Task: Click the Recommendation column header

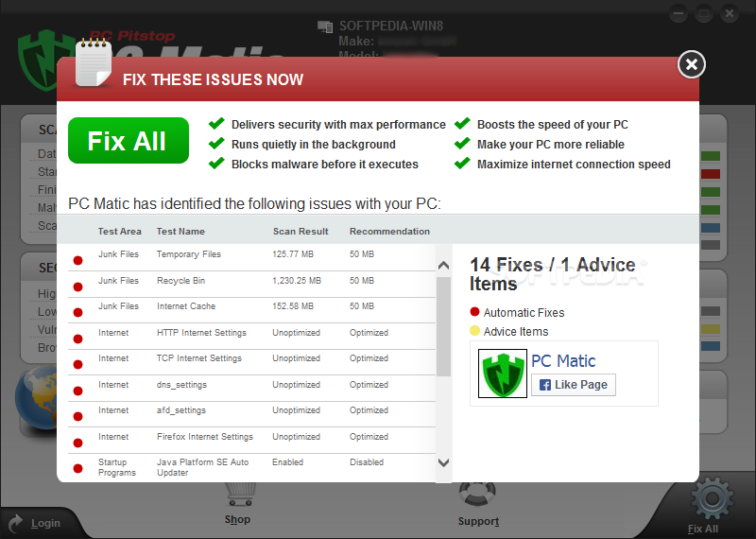Action: [389, 231]
